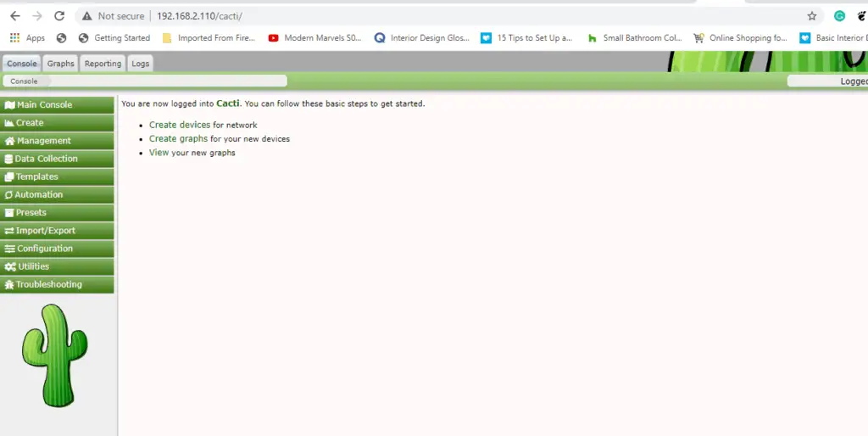The width and height of the screenshot is (868, 436).
Task: Click the Cacti cactus logo image
Action: (x=55, y=355)
